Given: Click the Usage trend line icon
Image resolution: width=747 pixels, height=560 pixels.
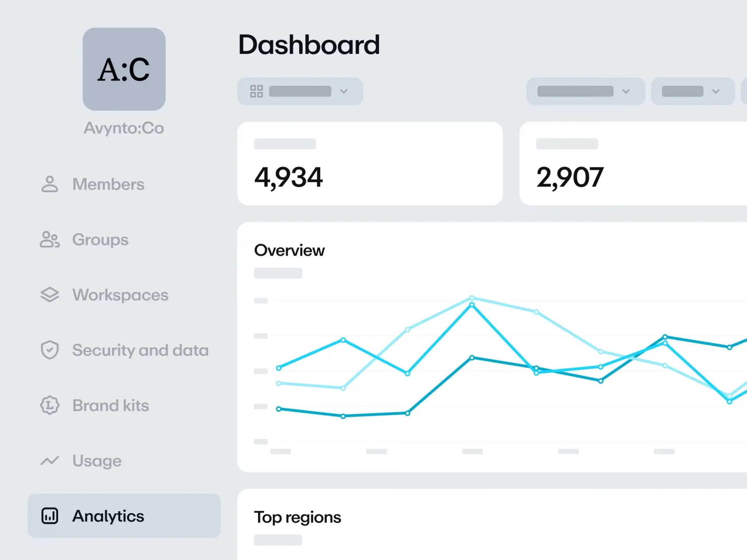Looking at the screenshot, I should pos(49,461).
